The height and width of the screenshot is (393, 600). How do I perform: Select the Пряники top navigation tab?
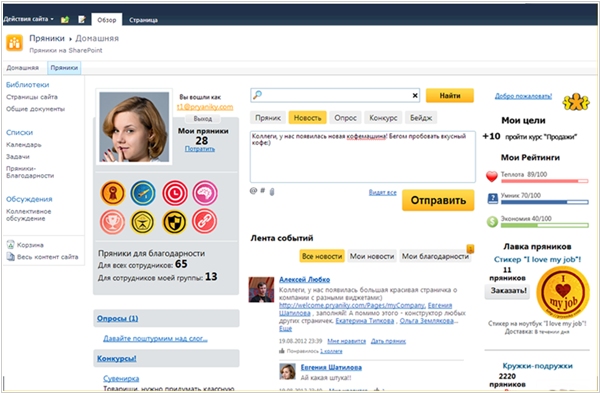click(x=64, y=68)
